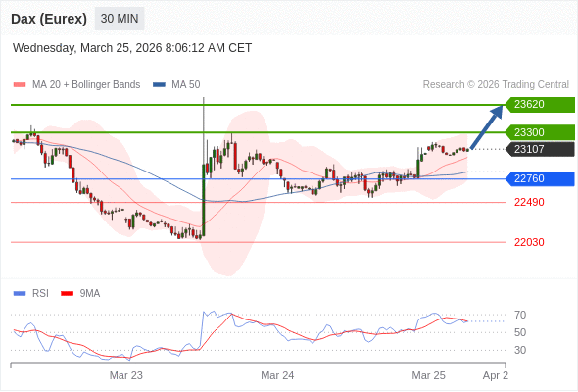The width and height of the screenshot is (578, 392).
Task: Toggle the MA 20 + Bollinger Bands legend
Action: coord(76,85)
